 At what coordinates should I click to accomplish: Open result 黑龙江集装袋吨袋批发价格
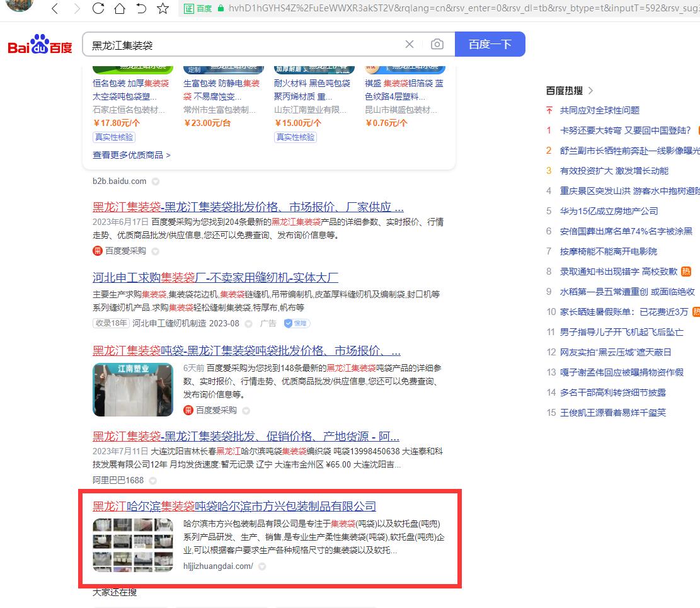tap(246, 350)
